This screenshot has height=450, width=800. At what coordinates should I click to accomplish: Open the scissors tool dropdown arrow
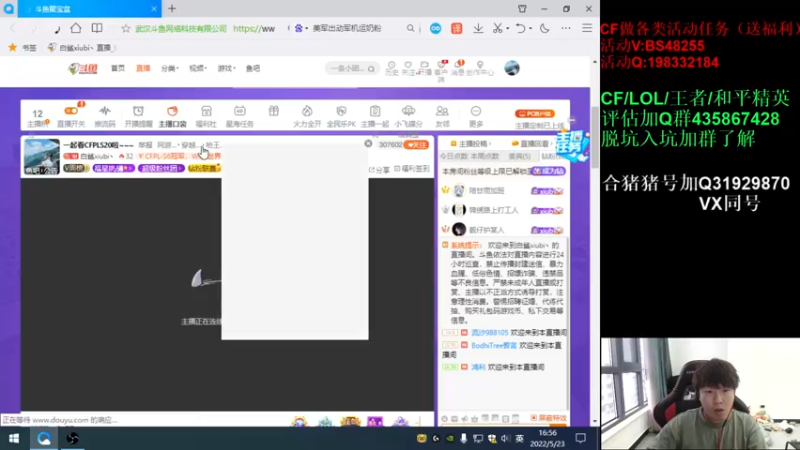[508, 29]
